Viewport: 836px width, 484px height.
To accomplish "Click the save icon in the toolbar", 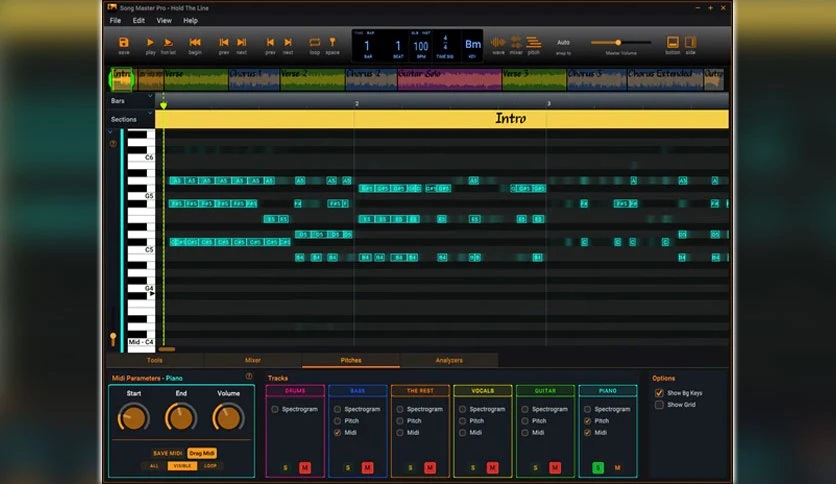I will [124, 43].
